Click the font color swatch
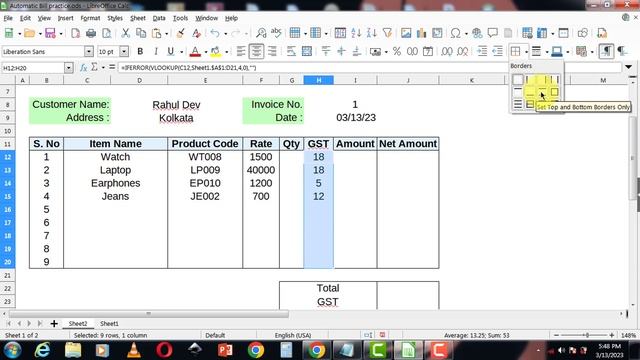 196,51
